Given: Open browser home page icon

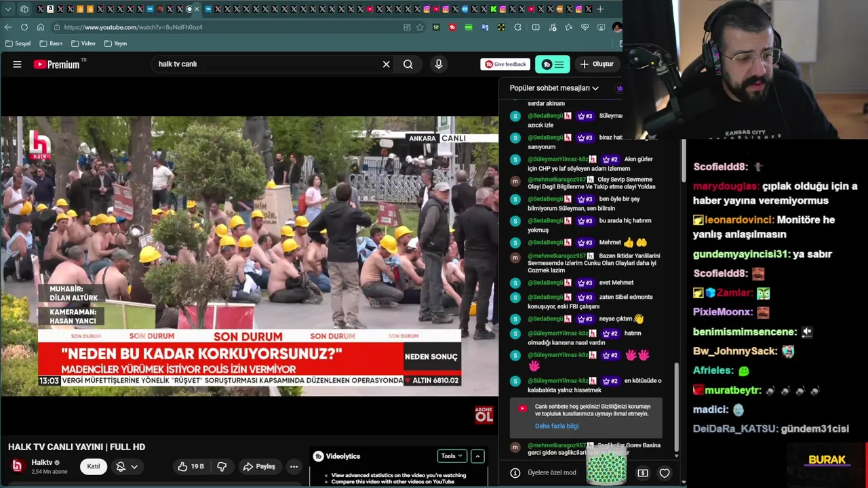Looking at the screenshot, I should pyautogui.click(x=41, y=27).
